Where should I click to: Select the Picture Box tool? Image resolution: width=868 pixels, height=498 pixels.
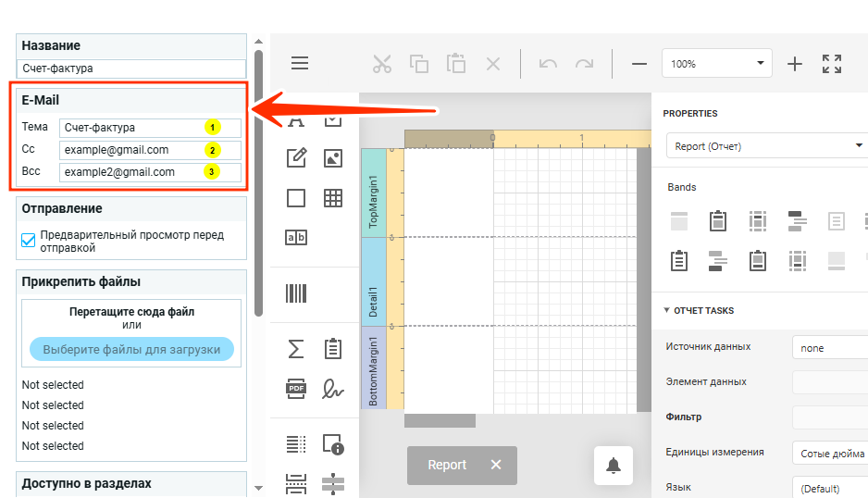click(x=333, y=158)
